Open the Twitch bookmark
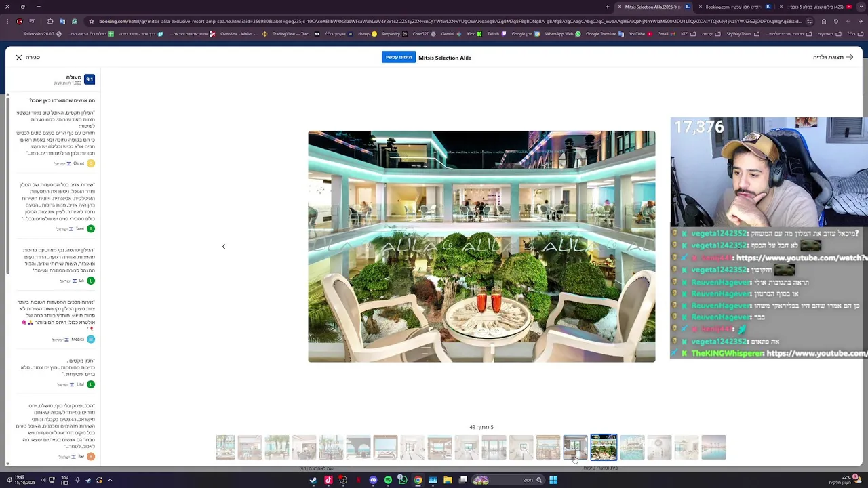The height and width of the screenshot is (488, 868). pos(496,34)
